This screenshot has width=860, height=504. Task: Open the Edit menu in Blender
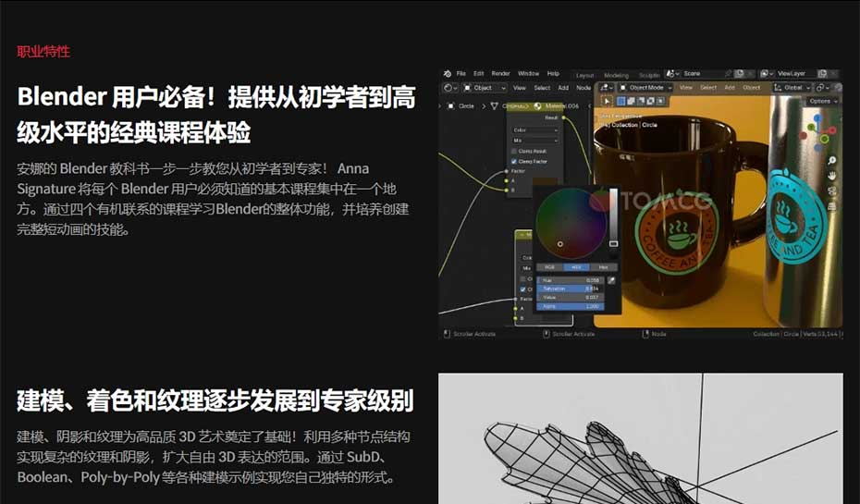tap(479, 73)
